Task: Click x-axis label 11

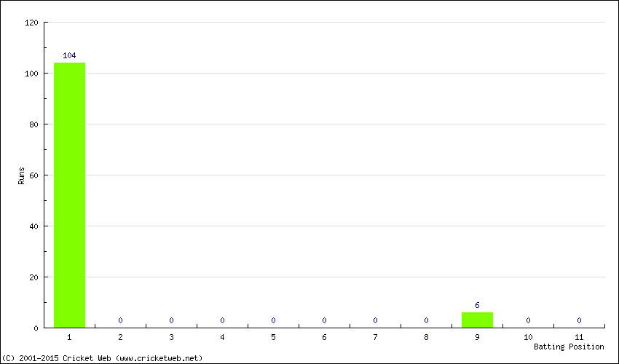Action: pos(579,337)
